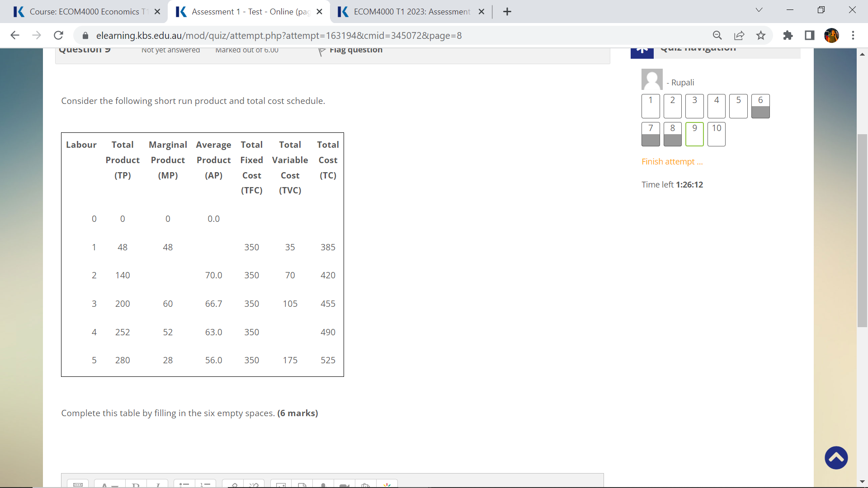Viewport: 868px width, 488px height.
Task: Record audio using the editor microphone icon
Action: [x=323, y=485]
